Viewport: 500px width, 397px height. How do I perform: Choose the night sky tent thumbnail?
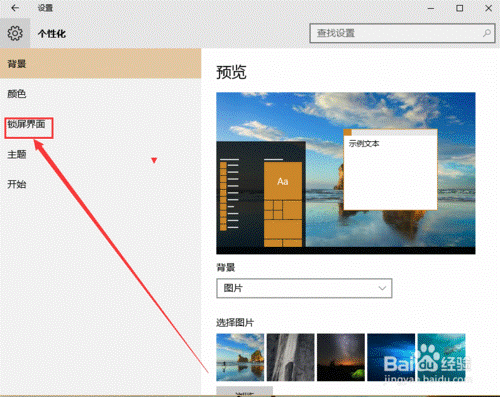coord(341,357)
